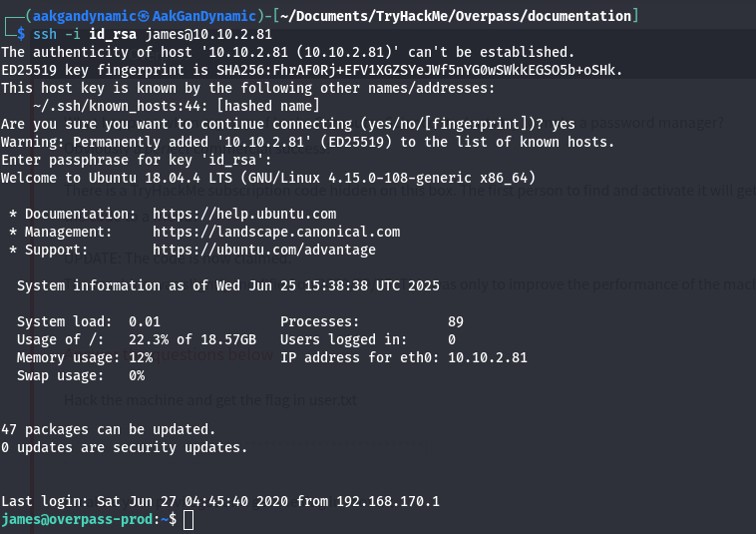
Task: Open the landscape.canonical.com management link
Action: pyautogui.click(x=276, y=232)
